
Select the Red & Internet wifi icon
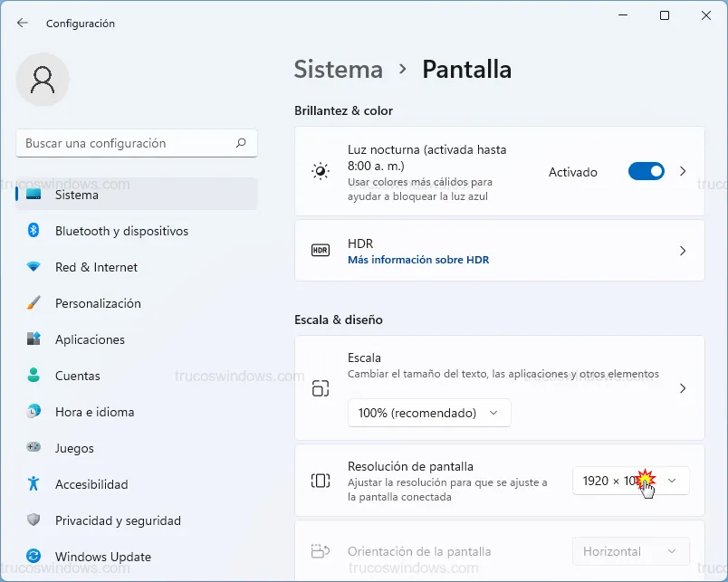[34, 267]
